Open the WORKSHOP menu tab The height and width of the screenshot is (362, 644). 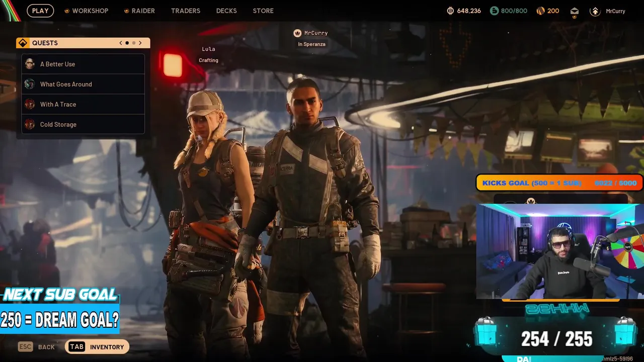click(90, 11)
